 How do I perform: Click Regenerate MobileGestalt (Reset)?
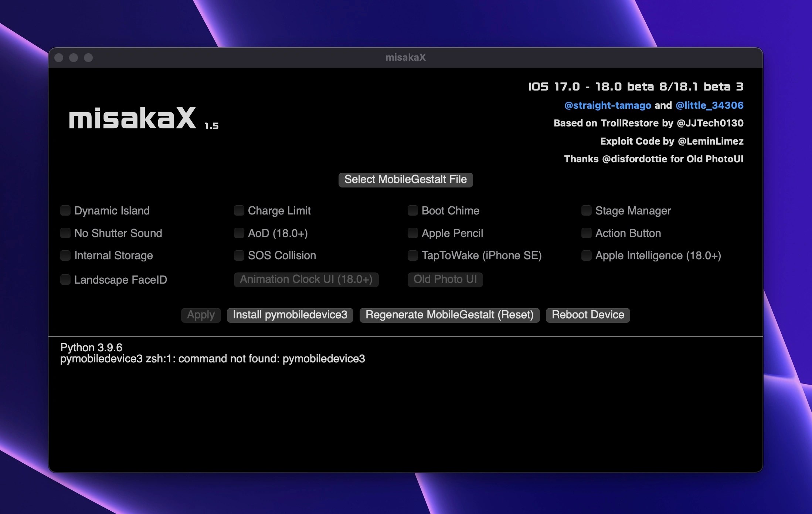[x=449, y=315]
